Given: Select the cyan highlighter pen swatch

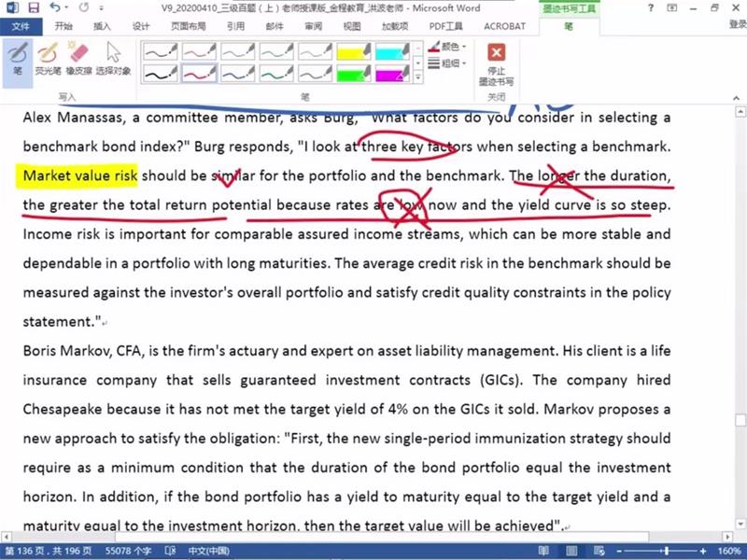Looking at the screenshot, I should (x=392, y=51).
